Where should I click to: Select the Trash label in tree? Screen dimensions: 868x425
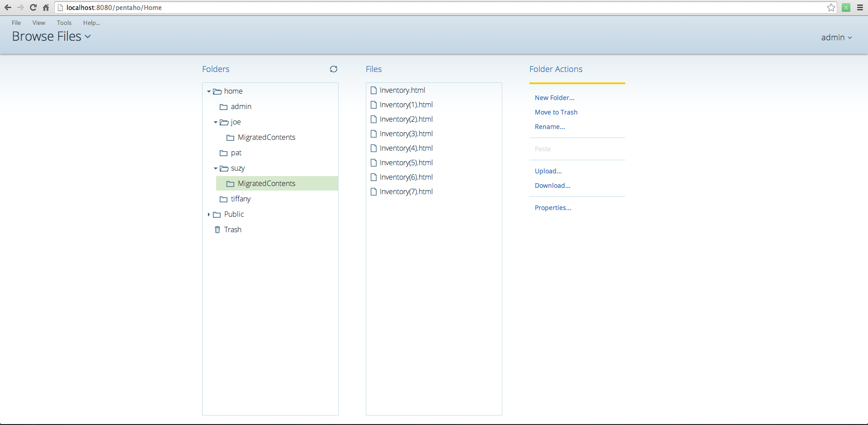(x=233, y=229)
